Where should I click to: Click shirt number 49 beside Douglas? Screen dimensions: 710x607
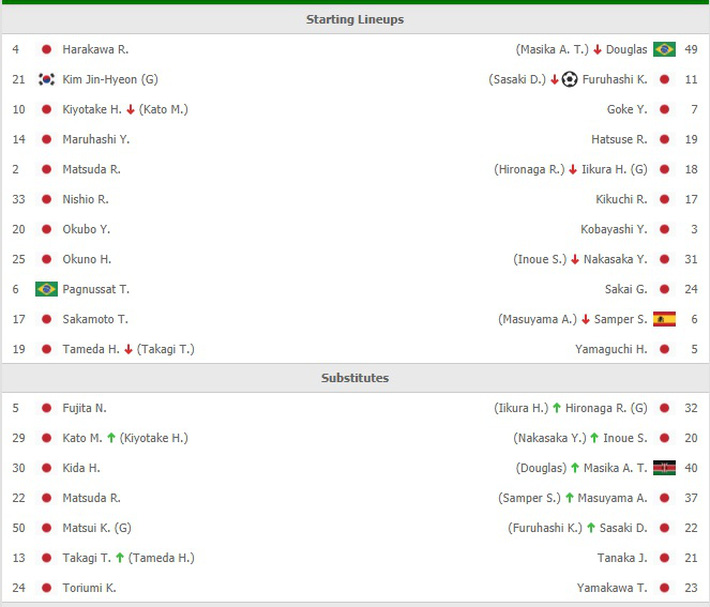(692, 49)
